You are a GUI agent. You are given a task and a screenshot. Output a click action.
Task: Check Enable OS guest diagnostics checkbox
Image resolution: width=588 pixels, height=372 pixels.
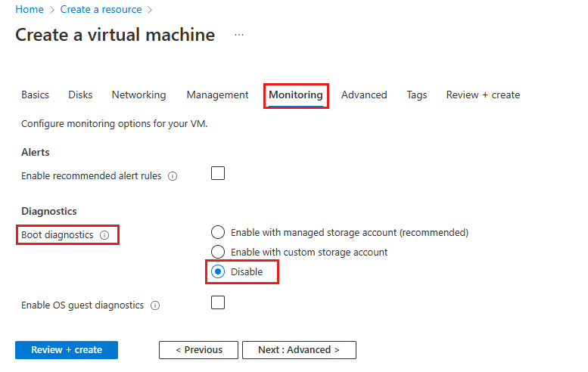218,302
